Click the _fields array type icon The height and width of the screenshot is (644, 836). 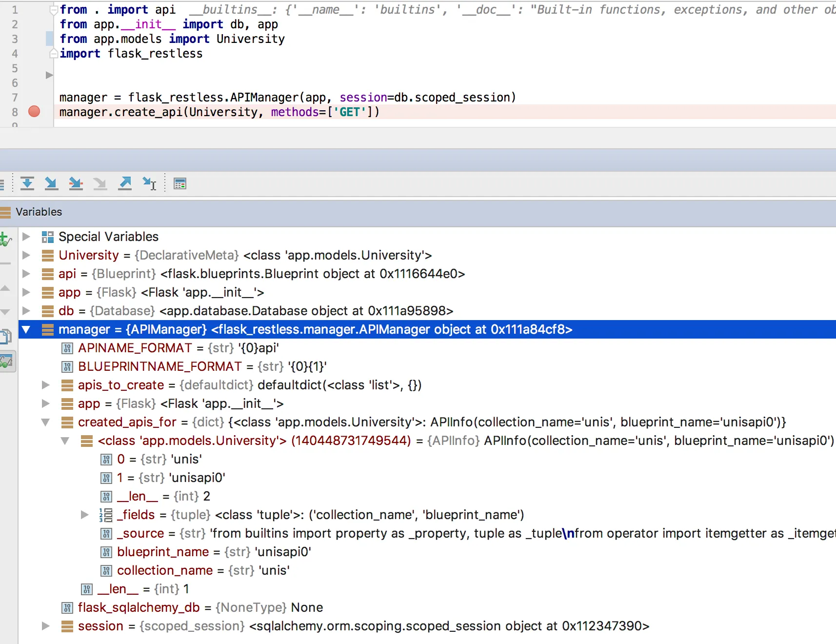point(106,515)
